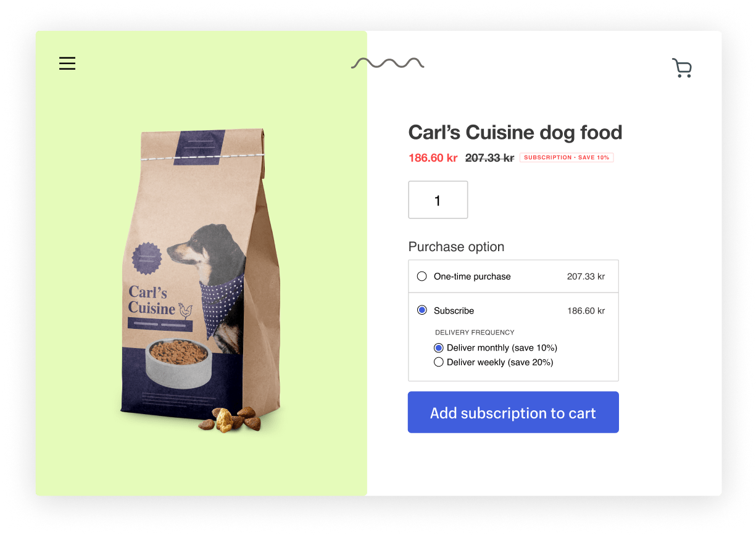Screen dimensions: 756x535
Task: Click the Subscription Save 10% badge
Action: coord(567,157)
